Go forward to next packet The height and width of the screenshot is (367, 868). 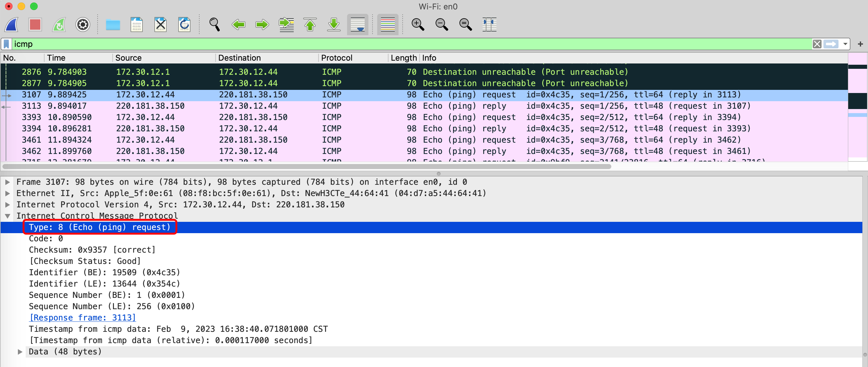(x=262, y=25)
